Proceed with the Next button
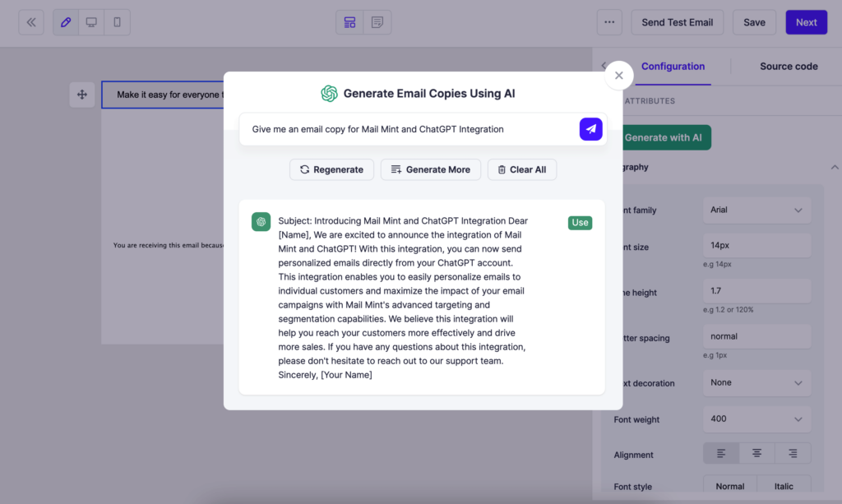Image resolution: width=842 pixels, height=504 pixels. pyautogui.click(x=806, y=22)
